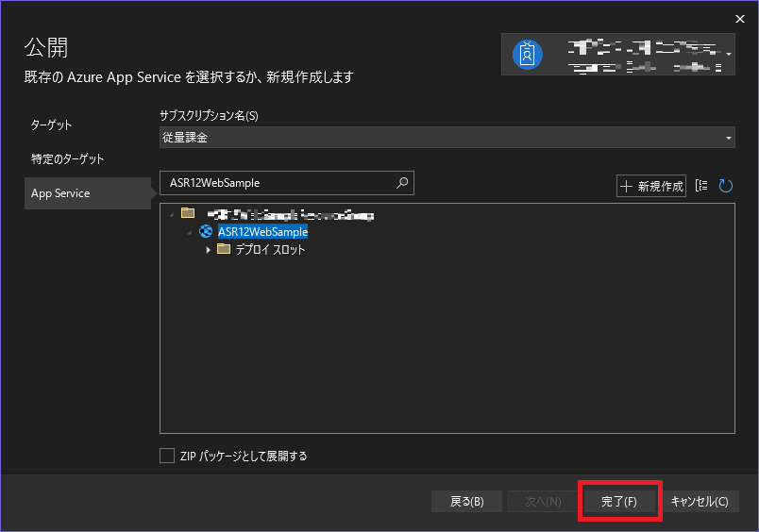This screenshot has width=759, height=532.
Task: Go to the ターゲット step
Action: pos(51,125)
